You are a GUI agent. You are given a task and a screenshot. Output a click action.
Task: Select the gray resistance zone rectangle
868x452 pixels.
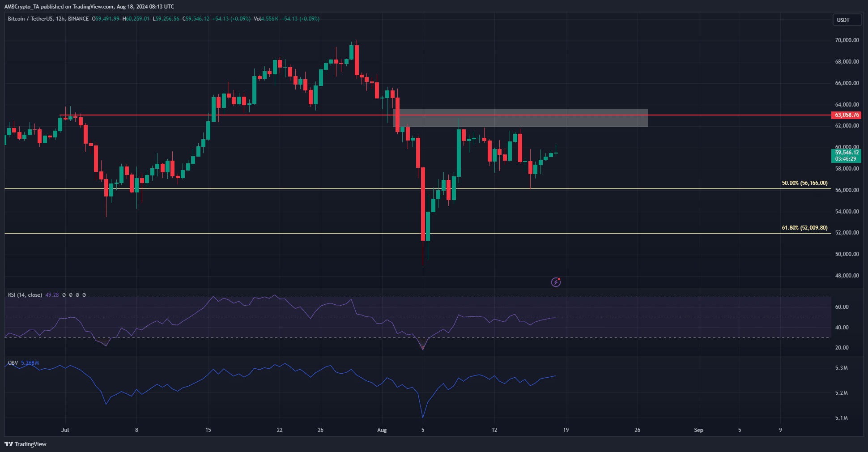tap(520, 118)
